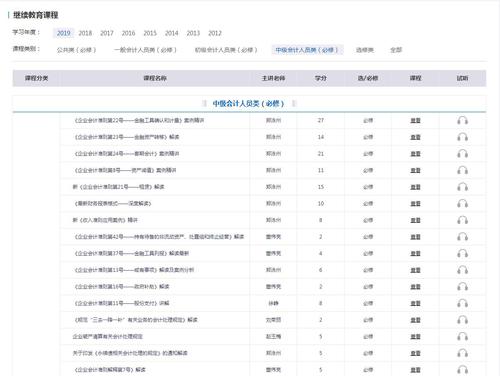Open 查看 link for 第16号政府补助 course
500x376 pixels.
point(415,287)
